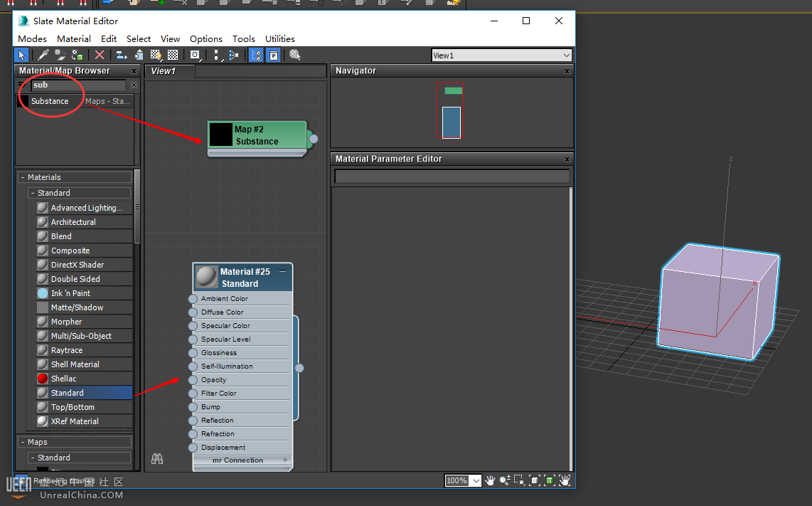Click the Lay Out Children icon
812x506 pixels.
[x=233, y=55]
